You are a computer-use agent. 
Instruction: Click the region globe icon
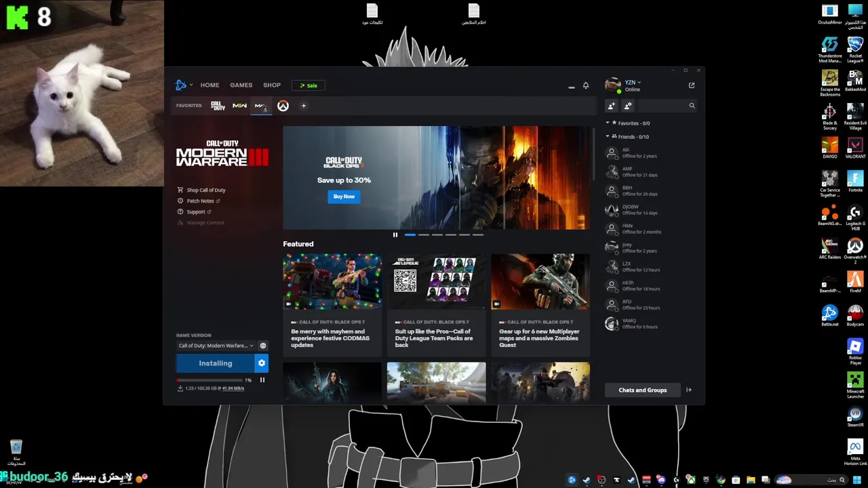coord(263,346)
